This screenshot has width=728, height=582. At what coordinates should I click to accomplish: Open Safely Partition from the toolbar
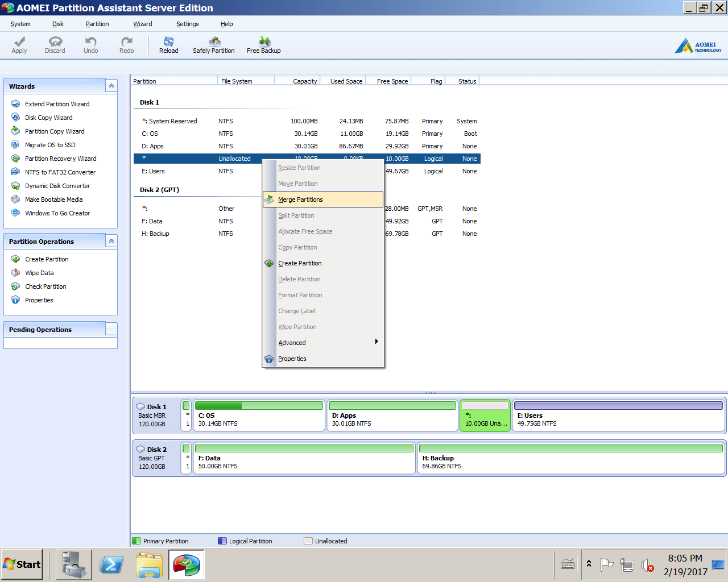click(x=214, y=45)
